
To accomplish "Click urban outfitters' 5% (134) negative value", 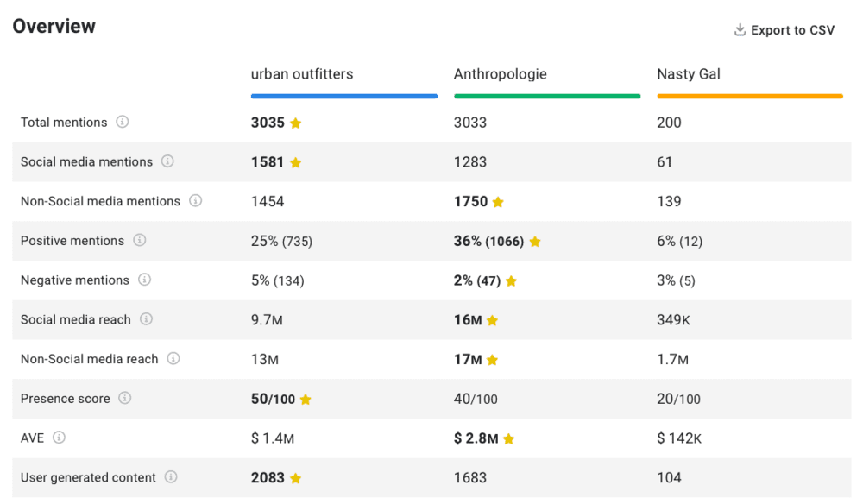I will (x=278, y=281).
